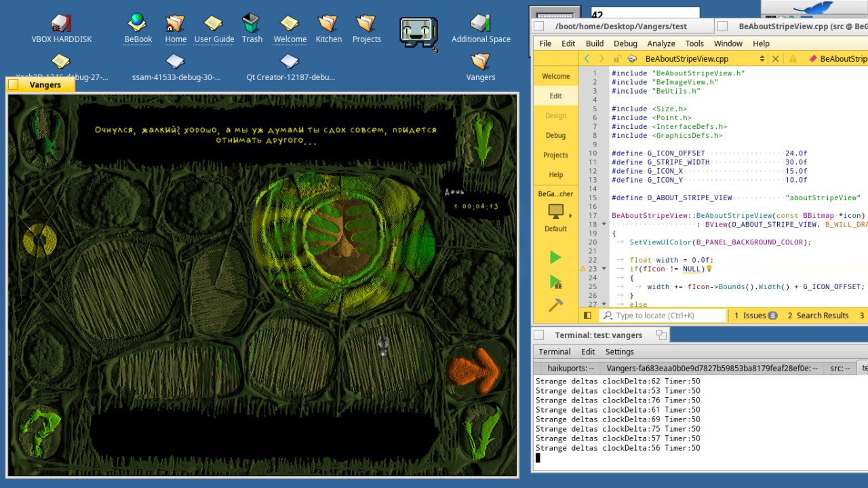Screen dimensions: 868x488
Task: Open the Kitchen folder icon
Action: 328,23
